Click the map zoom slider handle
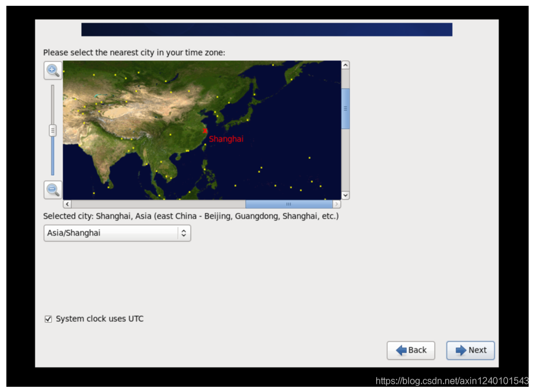This screenshot has height=392, width=535. pyautogui.click(x=53, y=130)
